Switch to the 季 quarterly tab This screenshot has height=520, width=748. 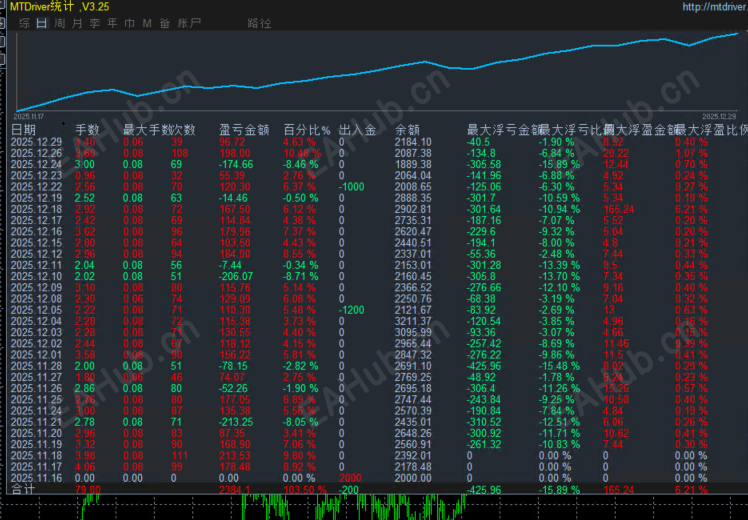pyautogui.click(x=95, y=23)
